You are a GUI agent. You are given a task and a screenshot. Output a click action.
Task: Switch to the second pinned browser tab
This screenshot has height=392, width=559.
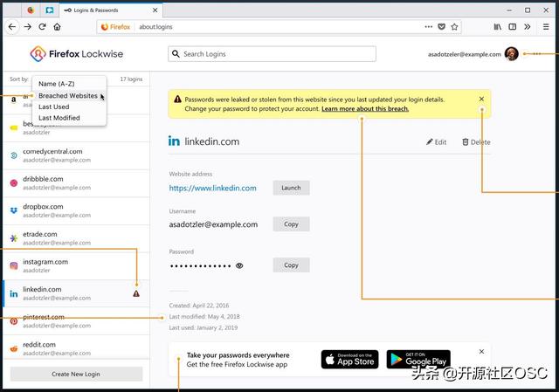point(50,10)
